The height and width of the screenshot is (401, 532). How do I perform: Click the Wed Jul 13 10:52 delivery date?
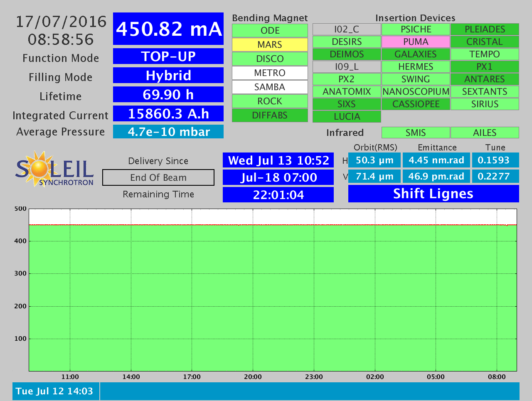tap(278, 160)
